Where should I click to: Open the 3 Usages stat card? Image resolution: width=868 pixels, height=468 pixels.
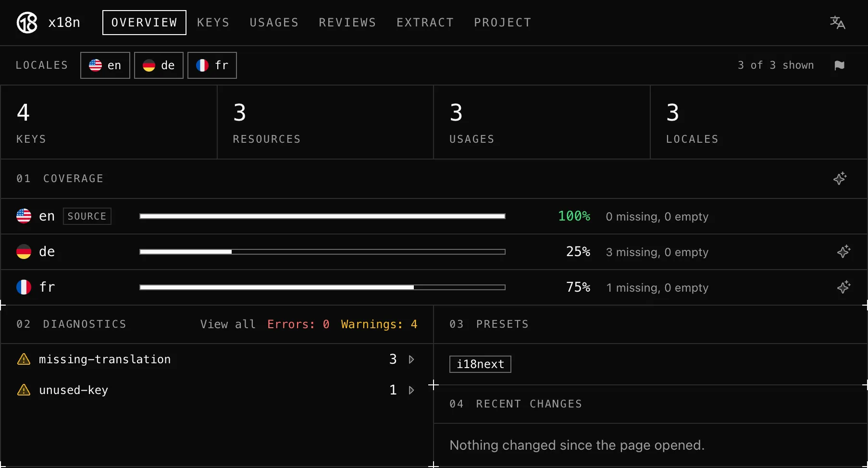[x=542, y=123]
